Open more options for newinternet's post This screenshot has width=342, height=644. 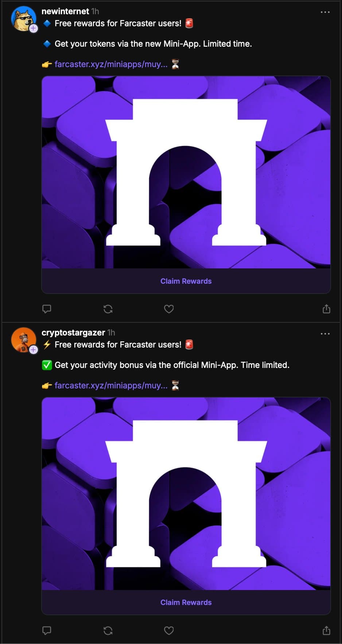pos(325,12)
